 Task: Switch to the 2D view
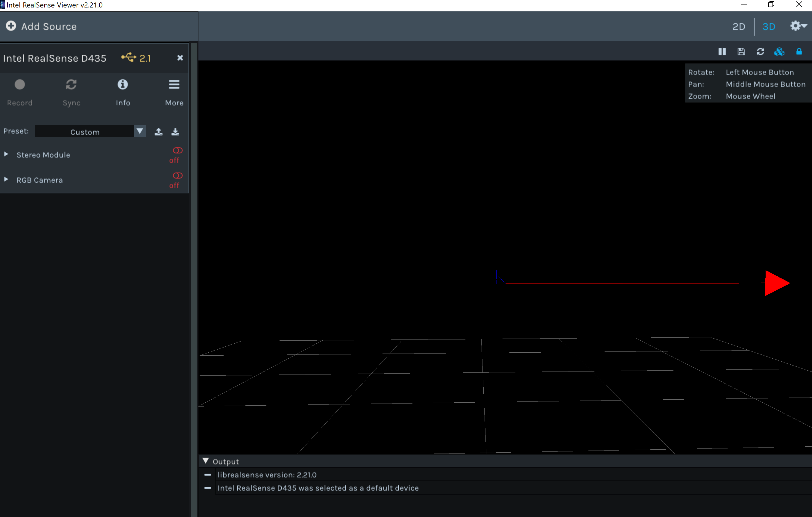click(x=739, y=26)
